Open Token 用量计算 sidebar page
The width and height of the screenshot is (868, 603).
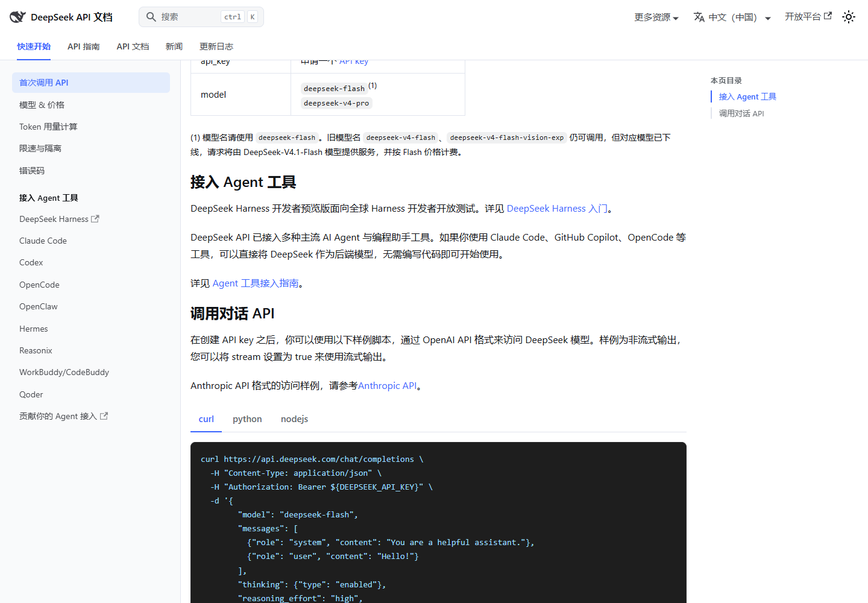click(x=91, y=127)
